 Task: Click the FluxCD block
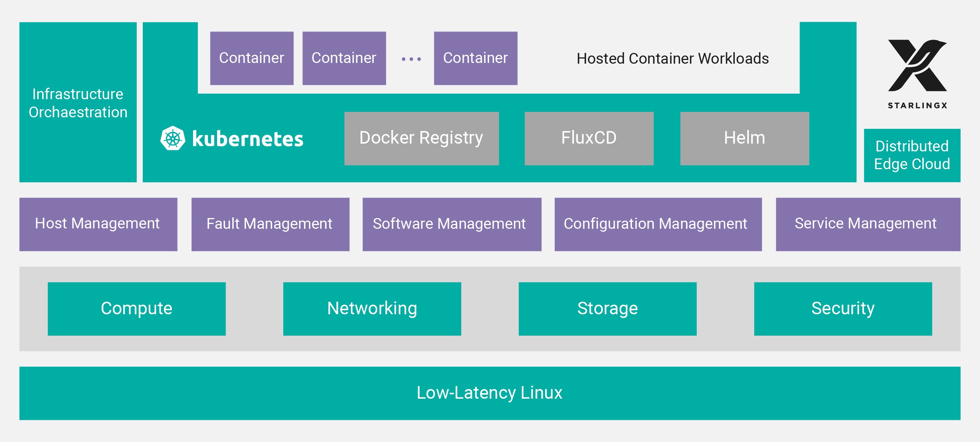[x=588, y=138]
